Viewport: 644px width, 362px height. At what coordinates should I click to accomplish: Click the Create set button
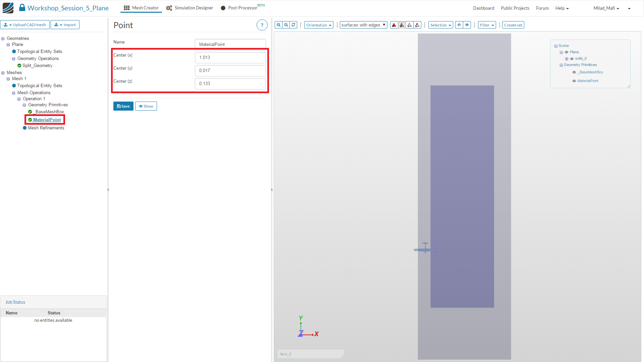pyautogui.click(x=513, y=25)
